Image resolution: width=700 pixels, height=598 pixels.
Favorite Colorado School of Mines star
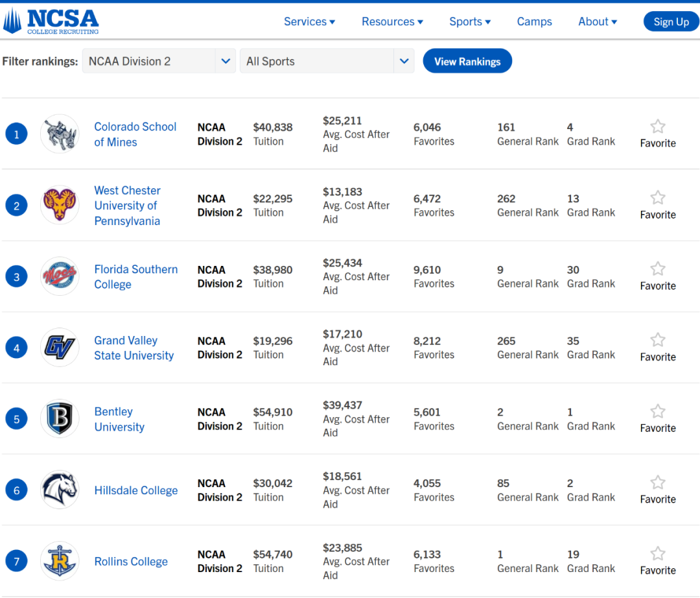658,126
